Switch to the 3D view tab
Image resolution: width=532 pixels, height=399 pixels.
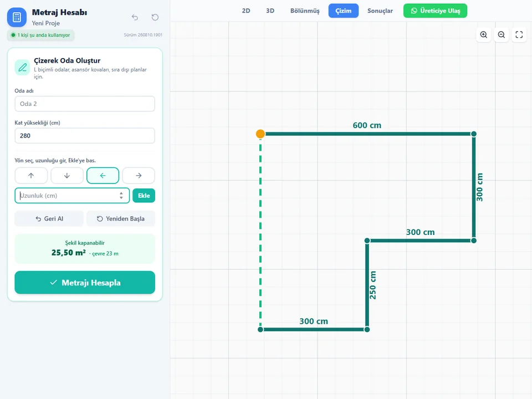click(x=270, y=11)
